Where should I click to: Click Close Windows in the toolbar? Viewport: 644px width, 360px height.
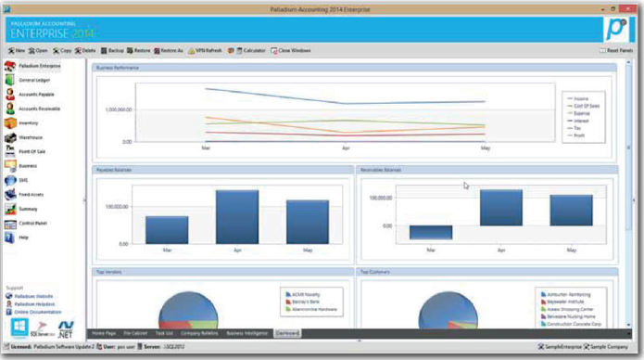tap(291, 51)
